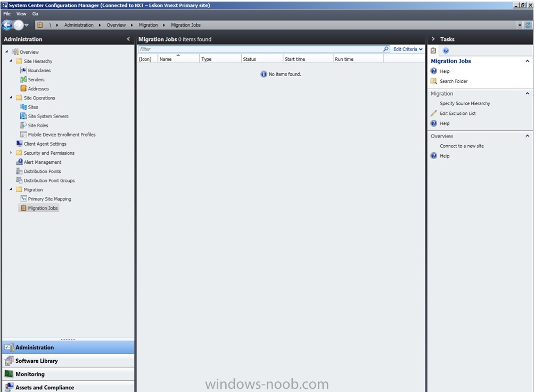Expand the Security and Permissions node
This screenshot has height=392, width=534.
pyautogui.click(x=11, y=153)
